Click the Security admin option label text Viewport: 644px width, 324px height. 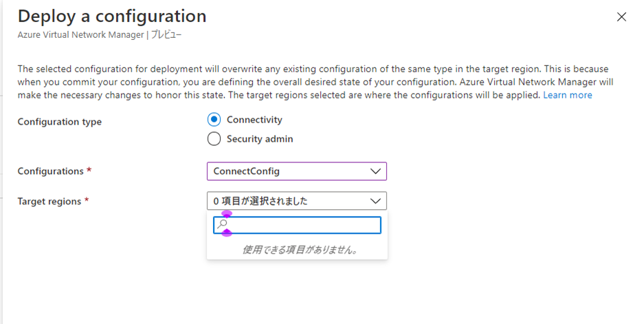pos(260,139)
